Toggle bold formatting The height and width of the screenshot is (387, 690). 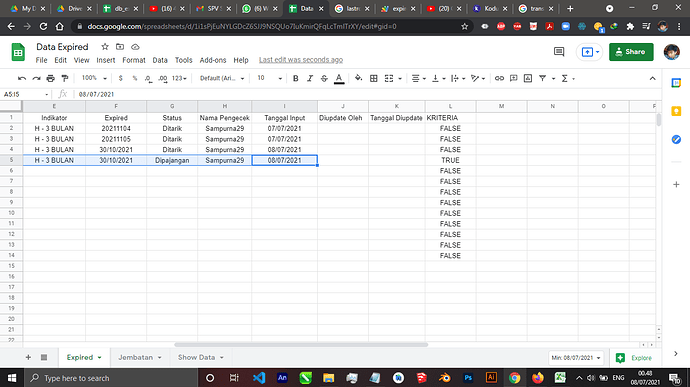click(296, 78)
